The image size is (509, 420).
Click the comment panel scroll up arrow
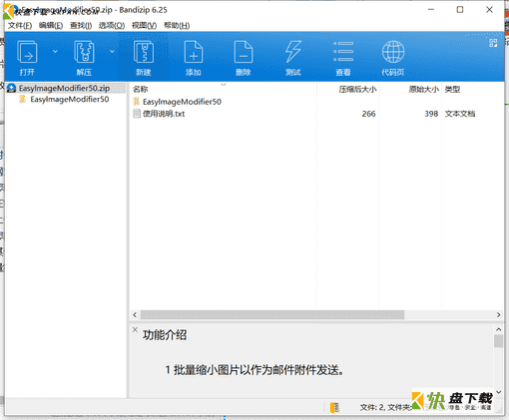498,329
